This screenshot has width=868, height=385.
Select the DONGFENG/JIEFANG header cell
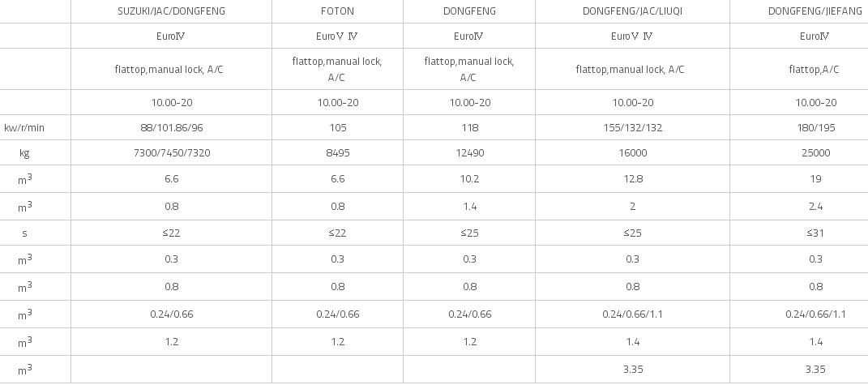pyautogui.click(x=815, y=11)
